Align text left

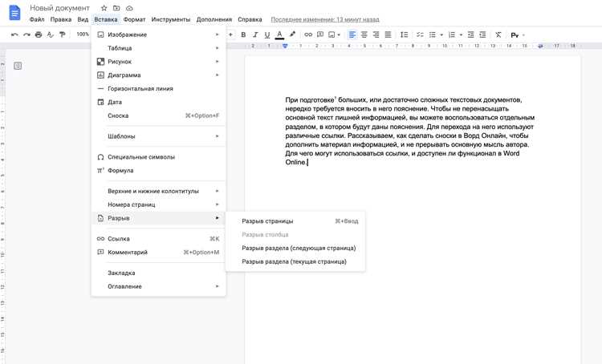pos(352,34)
